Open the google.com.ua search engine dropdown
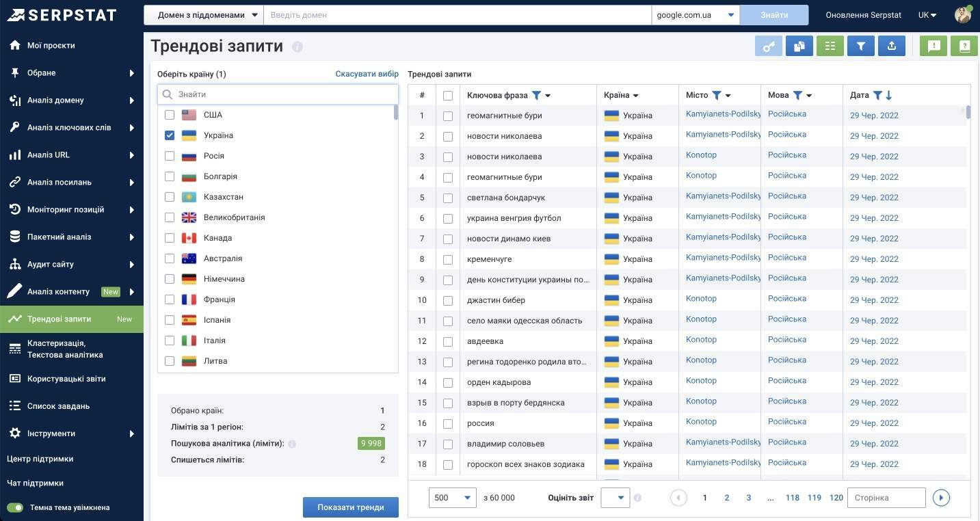 [694, 14]
